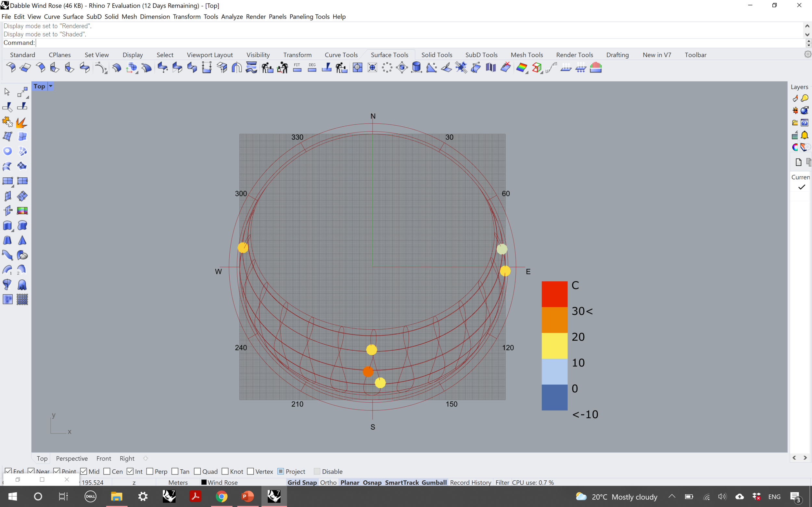This screenshot has height=507, width=812.
Task: Switch to the Perspective viewport tab
Action: click(x=72, y=458)
